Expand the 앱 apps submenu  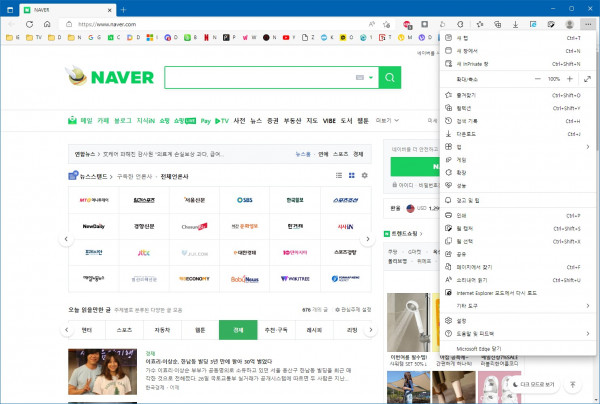[517, 147]
